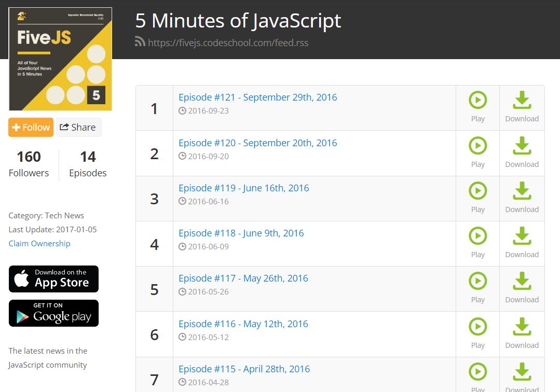Image resolution: width=560 pixels, height=392 pixels.
Task: Click the RSS feed icon in header
Action: [x=140, y=41]
